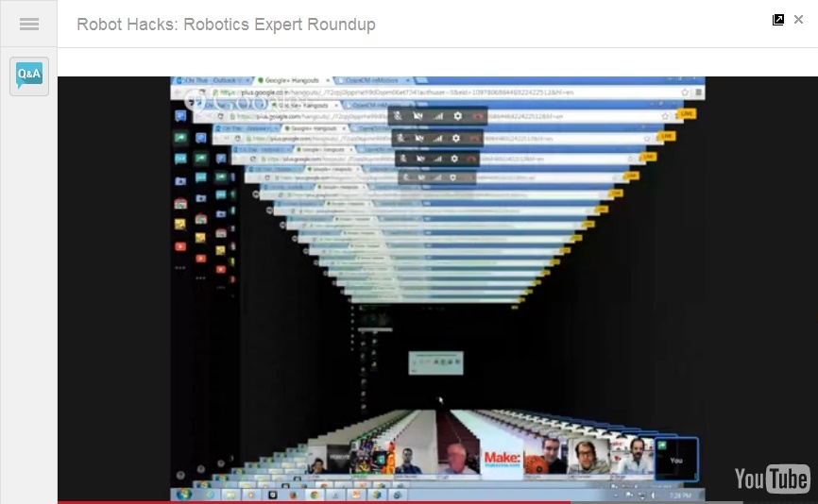The width and height of the screenshot is (818, 504).
Task: Open the Q&A panel
Action: [28, 75]
